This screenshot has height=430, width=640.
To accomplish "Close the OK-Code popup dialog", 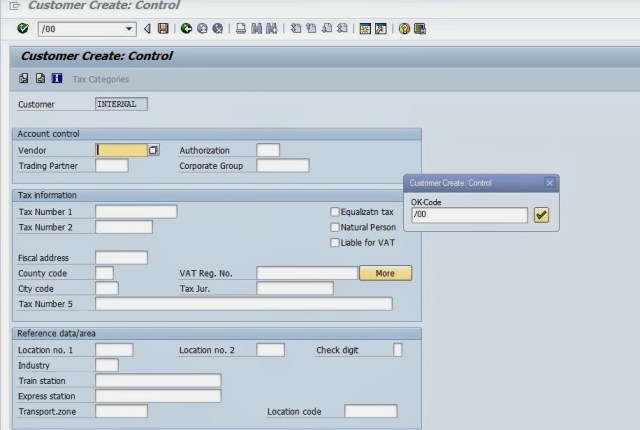I will [549, 183].
